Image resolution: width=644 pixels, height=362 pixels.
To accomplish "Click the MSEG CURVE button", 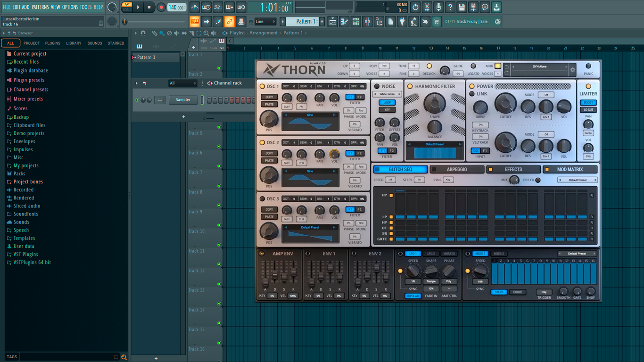I will (x=517, y=292).
